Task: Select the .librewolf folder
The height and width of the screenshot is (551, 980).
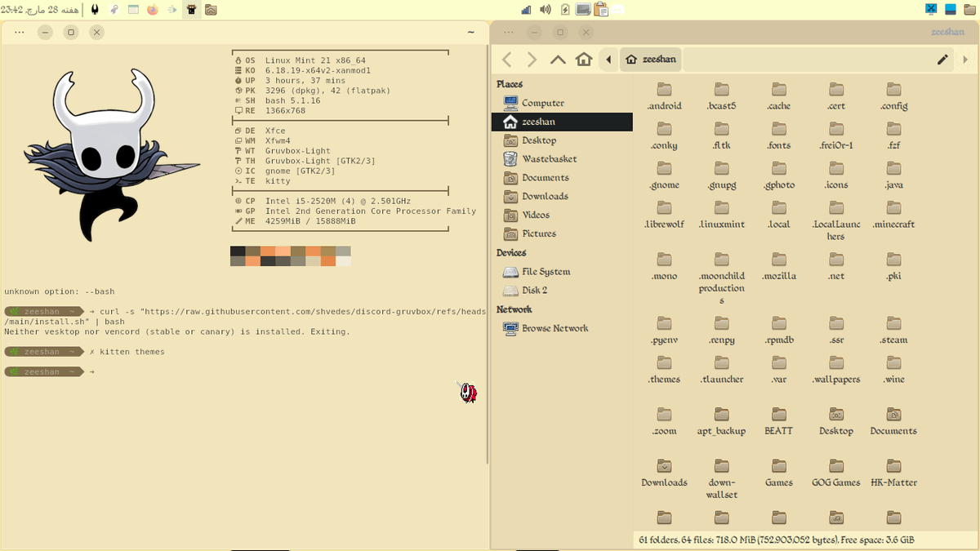Action: click(664, 215)
